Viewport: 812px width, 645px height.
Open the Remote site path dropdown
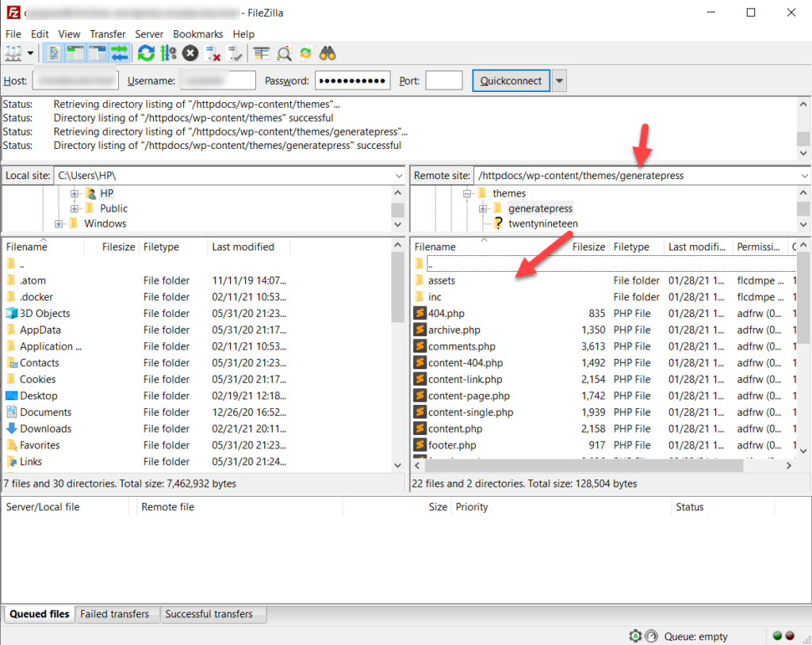pyautogui.click(x=804, y=176)
